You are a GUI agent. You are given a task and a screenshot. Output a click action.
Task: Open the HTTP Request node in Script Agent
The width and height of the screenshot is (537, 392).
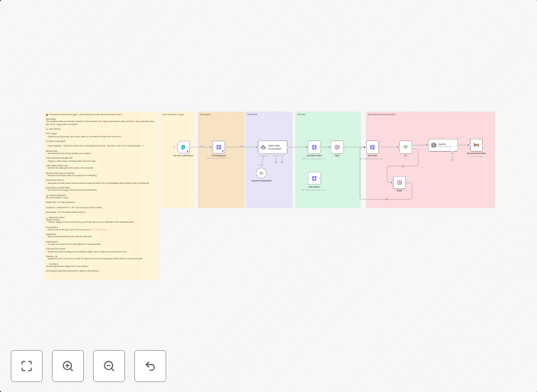point(218,146)
